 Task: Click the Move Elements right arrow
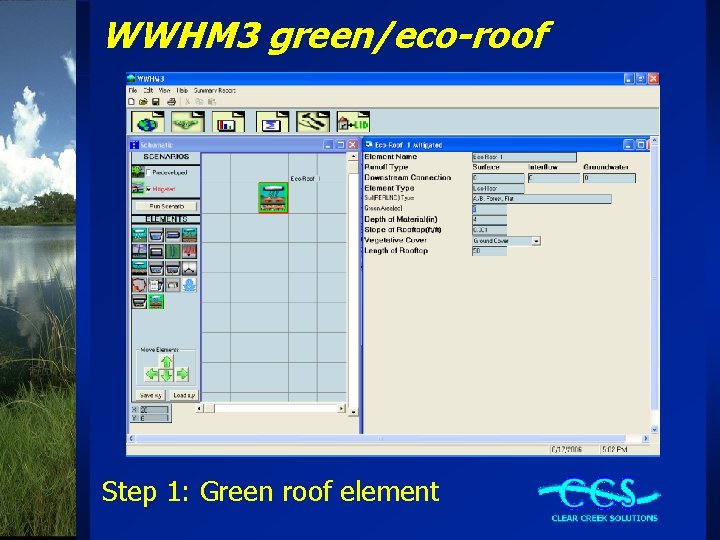coord(182,374)
